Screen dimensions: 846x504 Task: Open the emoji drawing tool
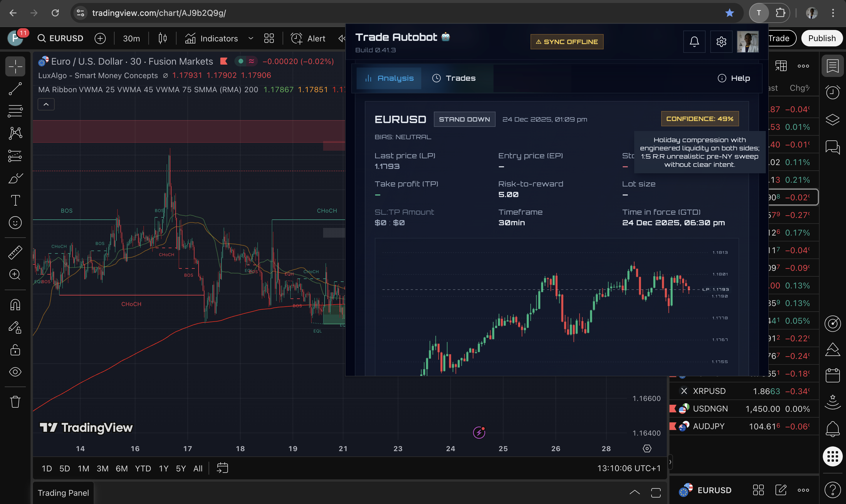pos(15,223)
